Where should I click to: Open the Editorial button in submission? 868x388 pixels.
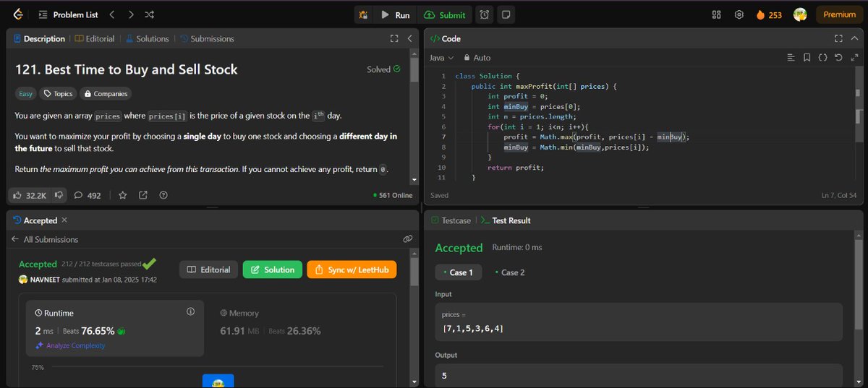click(x=209, y=270)
